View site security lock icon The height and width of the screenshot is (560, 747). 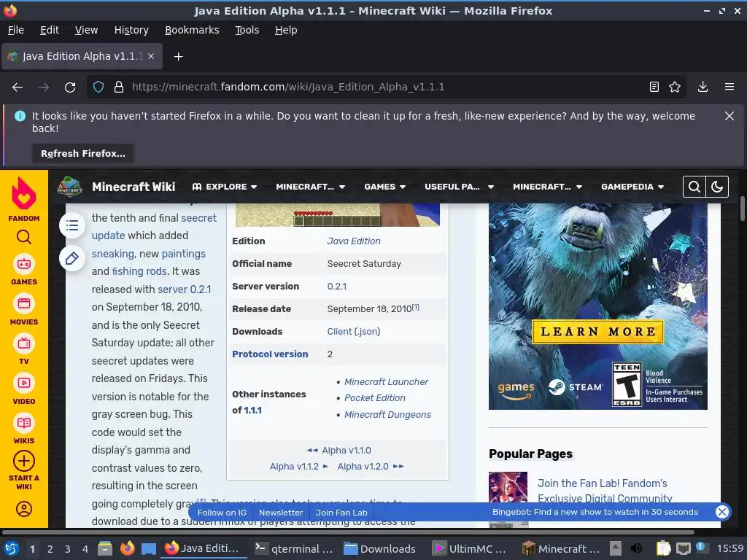pyautogui.click(x=119, y=87)
